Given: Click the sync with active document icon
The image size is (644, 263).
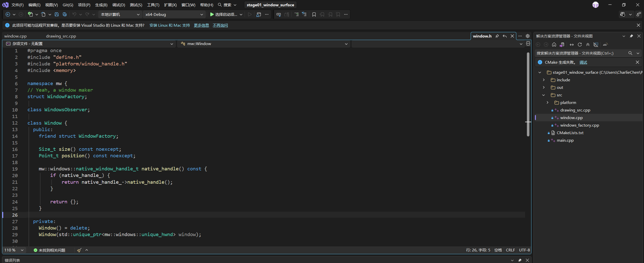Looking at the screenshot, I should tap(572, 45).
